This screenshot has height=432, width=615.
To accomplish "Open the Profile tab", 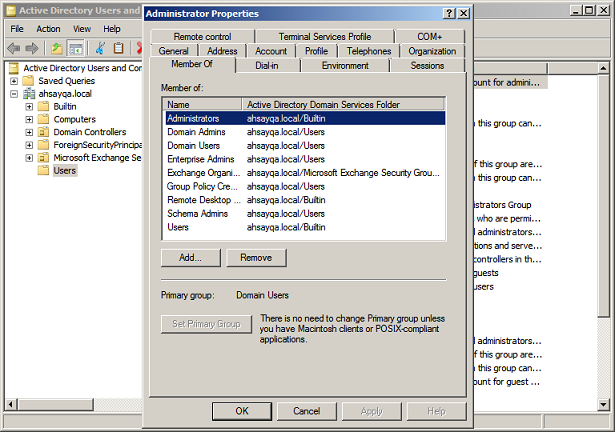I will pos(316,51).
